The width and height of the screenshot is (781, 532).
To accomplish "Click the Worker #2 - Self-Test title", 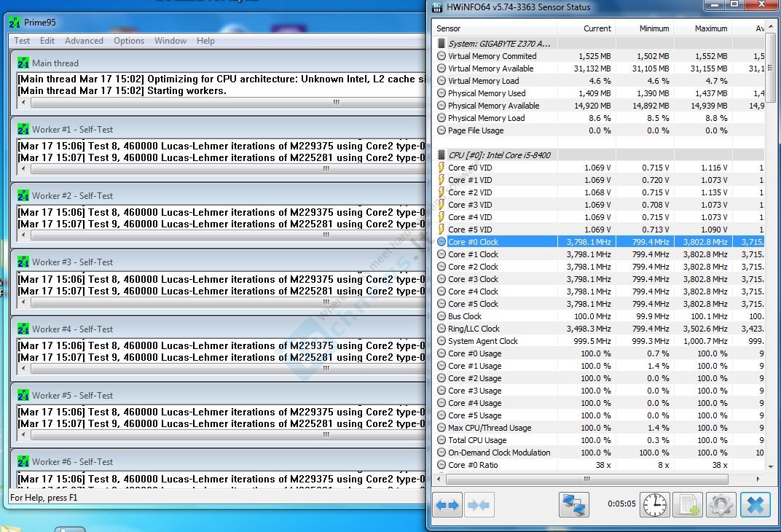I will 73,196.
